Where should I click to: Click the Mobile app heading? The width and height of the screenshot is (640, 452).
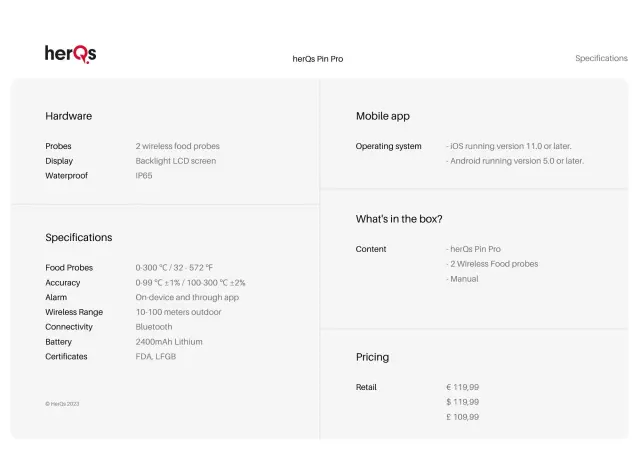pos(383,116)
